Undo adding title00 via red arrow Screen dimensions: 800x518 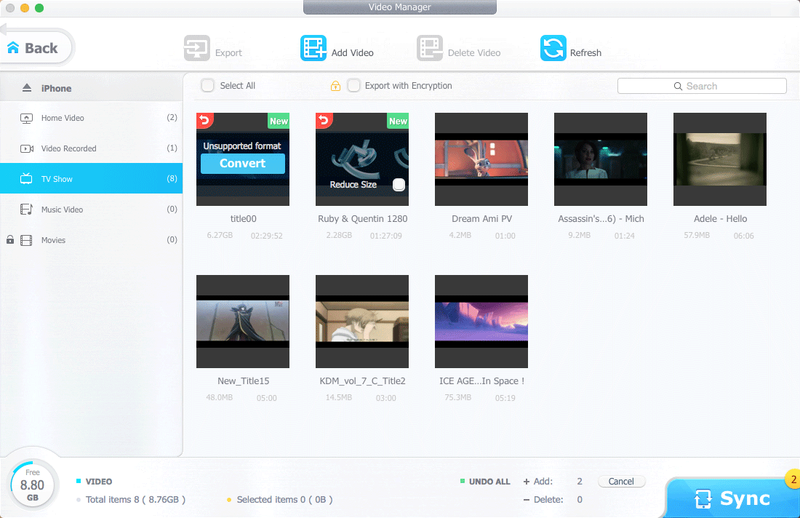tap(205, 120)
